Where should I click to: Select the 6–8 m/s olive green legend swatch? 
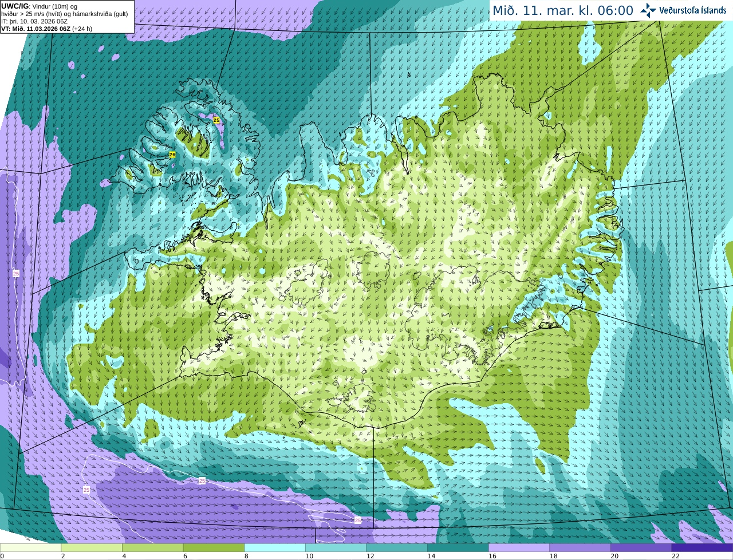pyautogui.click(x=214, y=547)
